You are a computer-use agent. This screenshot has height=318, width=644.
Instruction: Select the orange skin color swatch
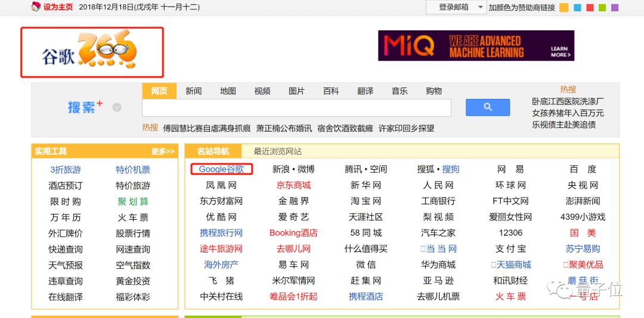pos(563,8)
